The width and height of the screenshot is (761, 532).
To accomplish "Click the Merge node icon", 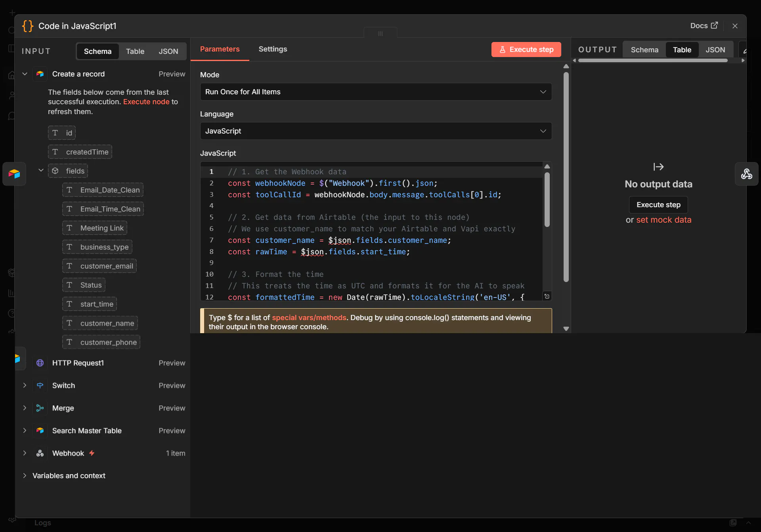I will pos(40,408).
